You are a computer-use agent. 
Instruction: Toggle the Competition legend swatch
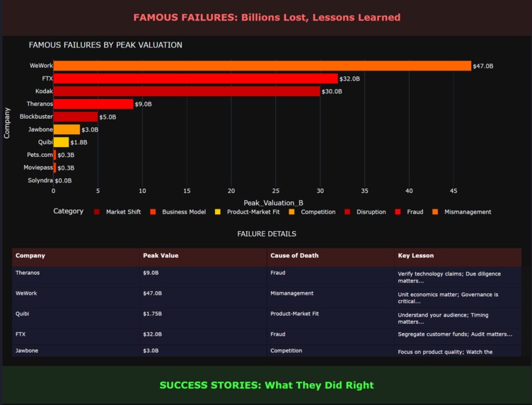tap(291, 212)
